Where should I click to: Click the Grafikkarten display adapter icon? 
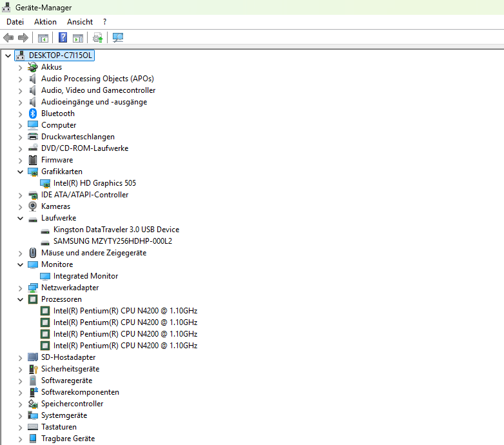click(x=33, y=172)
